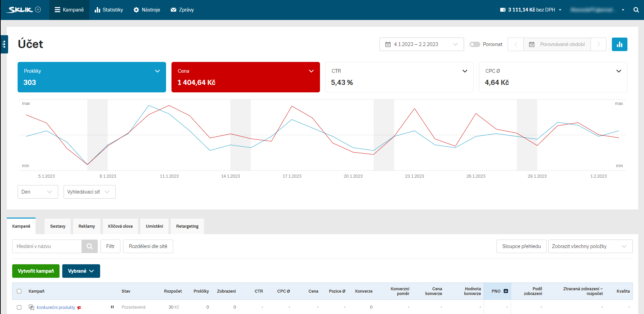The width and height of the screenshot is (644, 314).
Task: Open the Vyhledávací síť network dropdown
Action: tap(89, 192)
